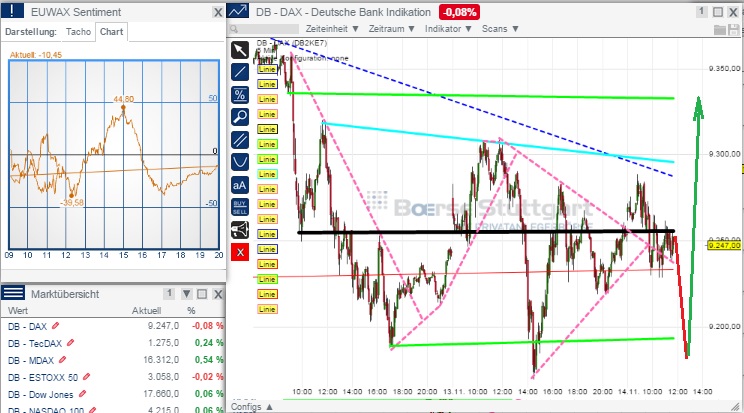
Task: Open the Marktübersicht hamburger menu icon
Action: pyautogui.click(x=13, y=292)
